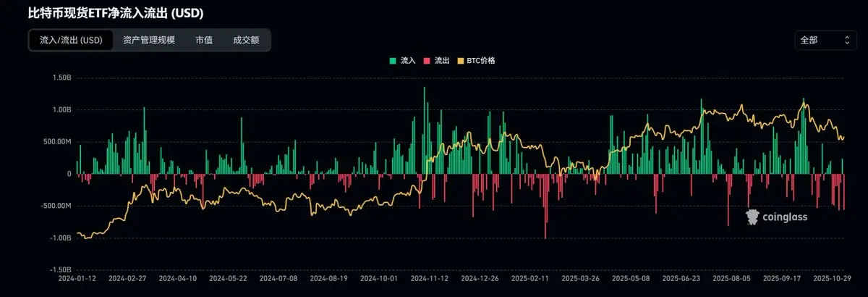Click the 2025-05-08 date label
The width and height of the screenshot is (868, 297).
(630, 277)
